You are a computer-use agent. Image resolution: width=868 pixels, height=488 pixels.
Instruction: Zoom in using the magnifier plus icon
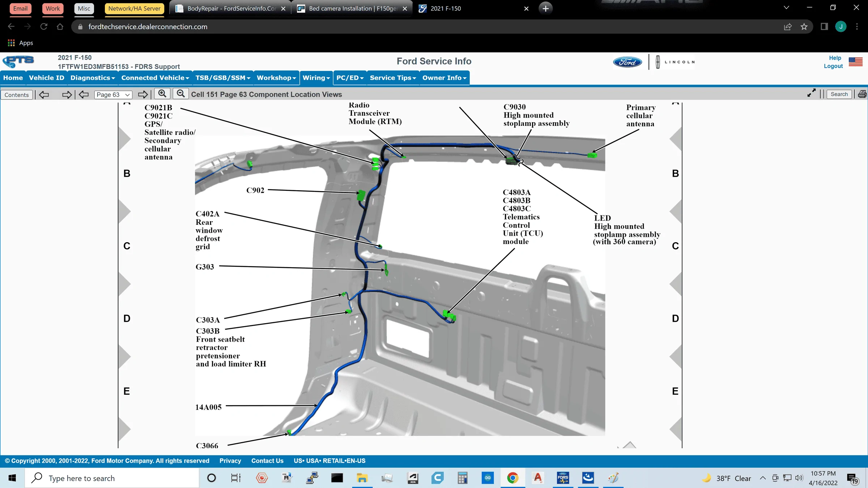click(x=162, y=93)
